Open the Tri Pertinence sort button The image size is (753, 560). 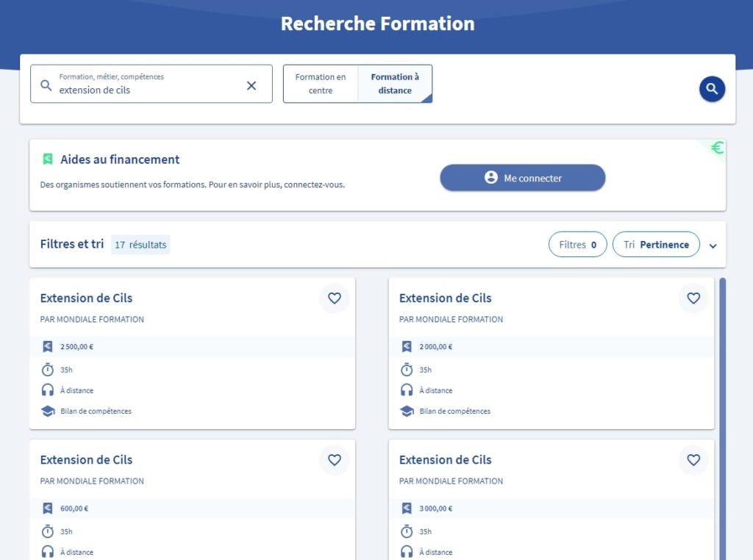click(x=656, y=244)
